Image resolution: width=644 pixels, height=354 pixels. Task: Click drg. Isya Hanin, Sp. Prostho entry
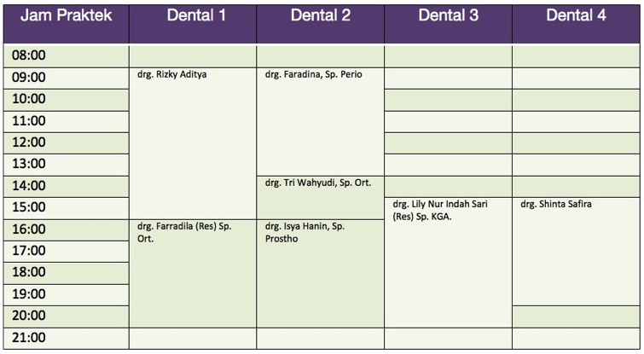305,232
